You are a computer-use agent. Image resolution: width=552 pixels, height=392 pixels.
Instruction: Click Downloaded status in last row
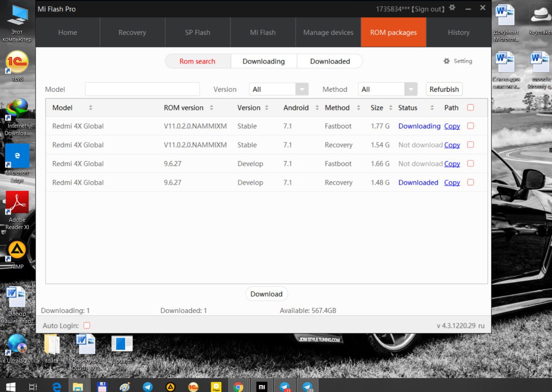tap(418, 183)
